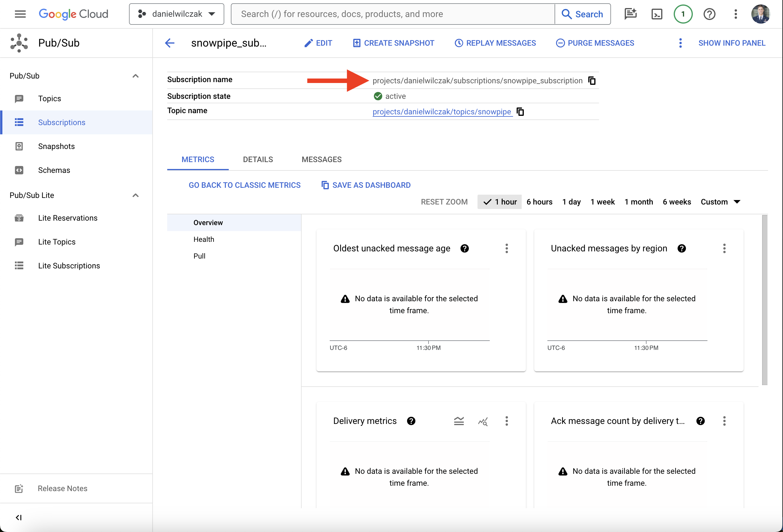The height and width of the screenshot is (532, 783).
Task: Go back with the left arrow
Action: (x=169, y=43)
